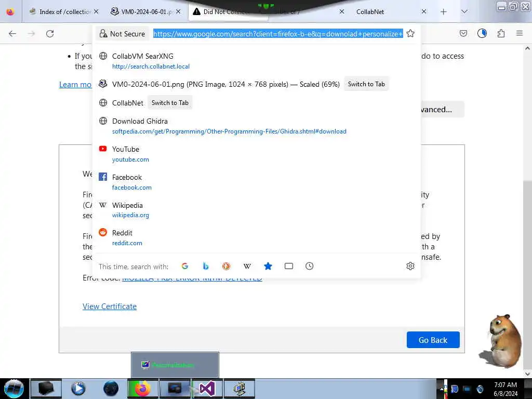Switch to the VM0-2024-06-01.png tab
This screenshot has width=532, height=399.
coord(146,12)
